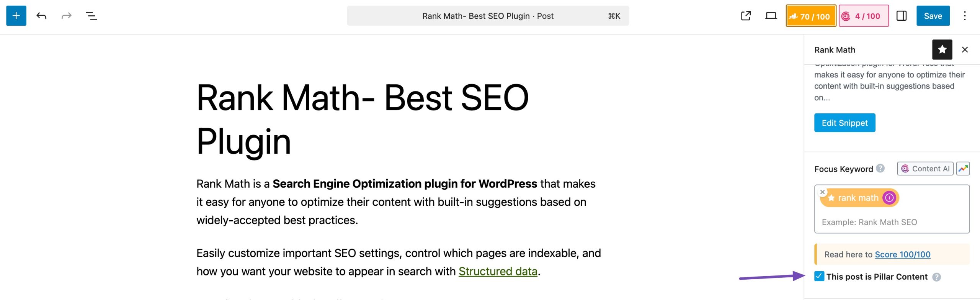Open the block inserter

tap(16, 16)
